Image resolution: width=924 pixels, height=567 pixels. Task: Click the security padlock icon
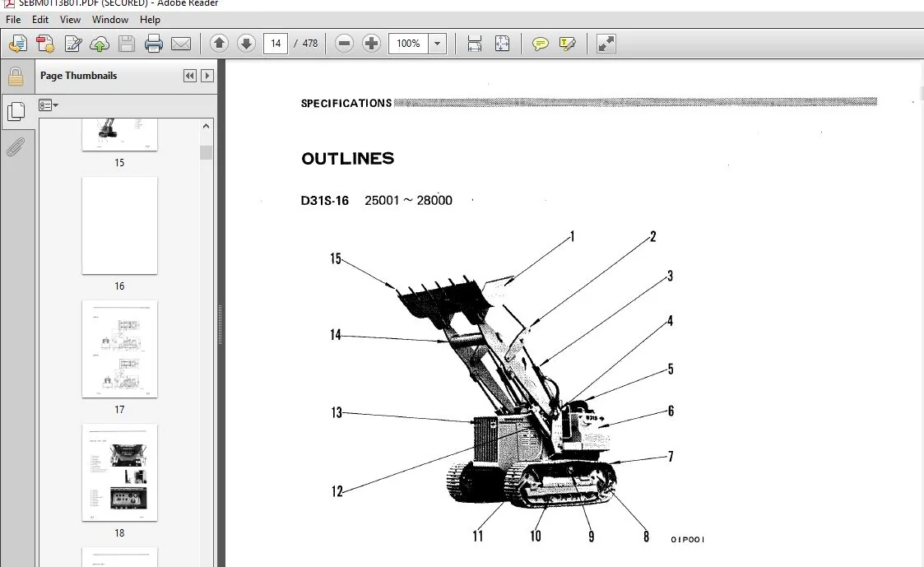click(x=16, y=77)
